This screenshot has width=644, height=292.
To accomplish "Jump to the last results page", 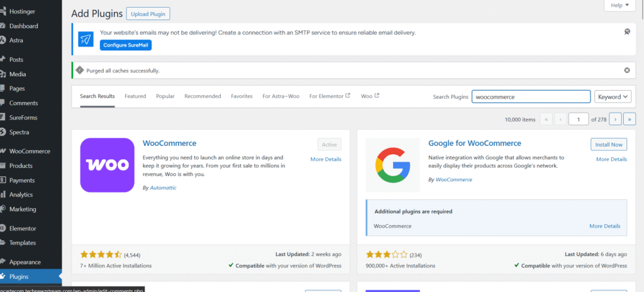I will click(630, 120).
